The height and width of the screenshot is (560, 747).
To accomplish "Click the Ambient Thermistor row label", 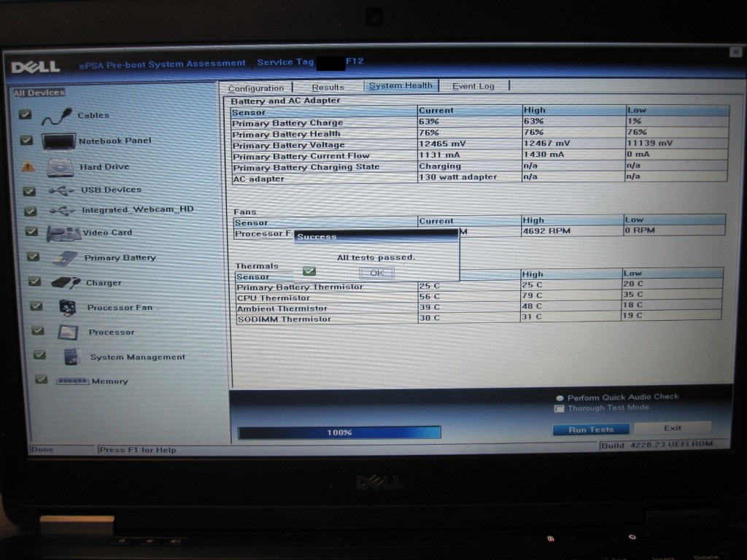I will 282,308.
